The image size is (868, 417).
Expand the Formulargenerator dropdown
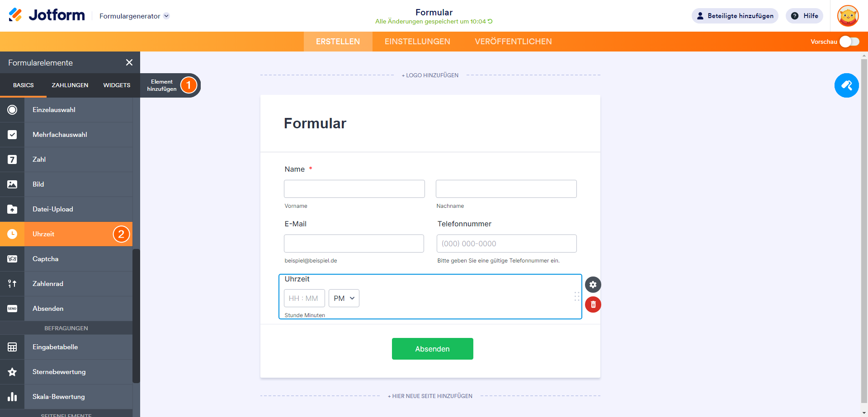pyautogui.click(x=134, y=16)
